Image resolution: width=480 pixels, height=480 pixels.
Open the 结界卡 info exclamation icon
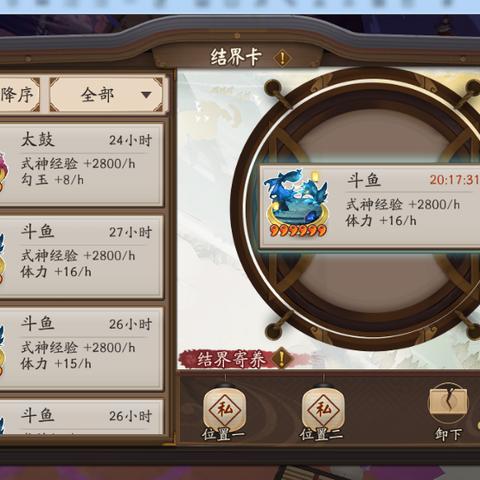[x=282, y=58]
